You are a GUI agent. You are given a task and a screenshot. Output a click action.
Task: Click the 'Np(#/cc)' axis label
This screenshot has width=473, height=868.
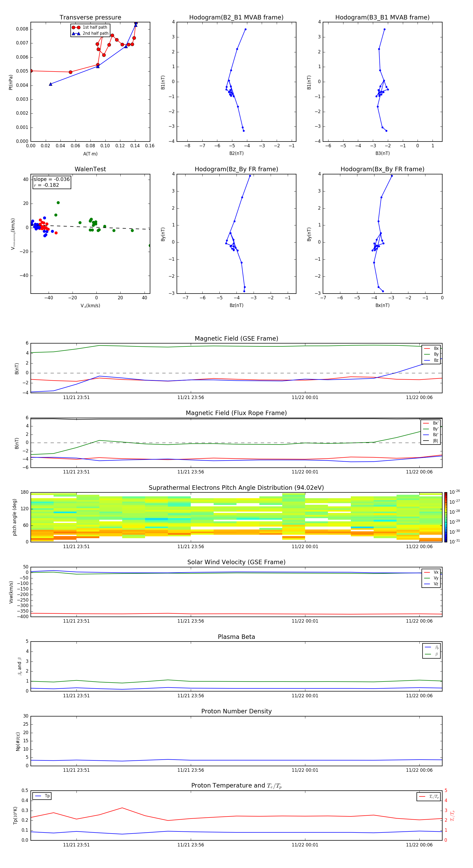[18, 741]
